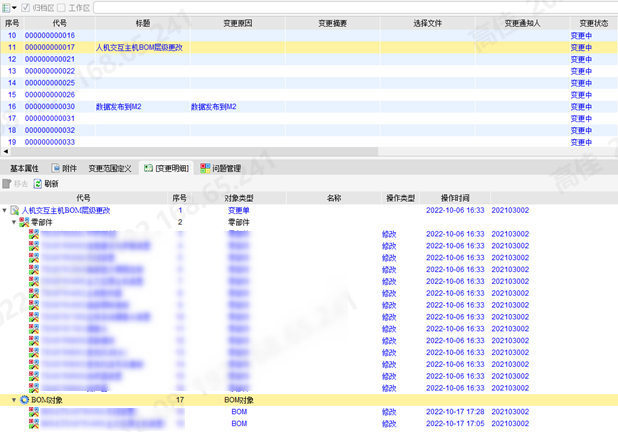Switch to the 基本属性 tab
This screenshot has width=618, height=432.
point(24,169)
